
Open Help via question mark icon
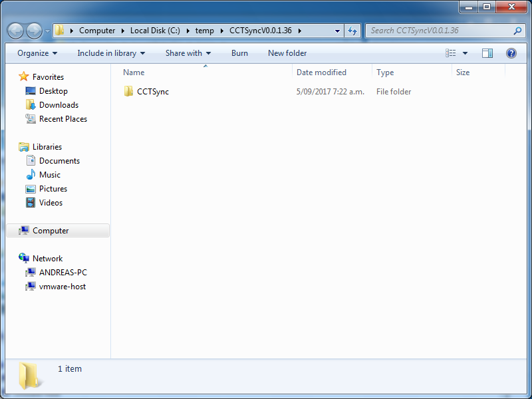[x=511, y=53]
